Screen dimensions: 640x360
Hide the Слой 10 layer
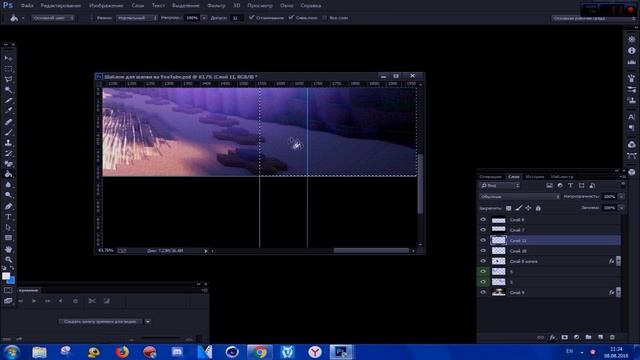pyautogui.click(x=483, y=251)
